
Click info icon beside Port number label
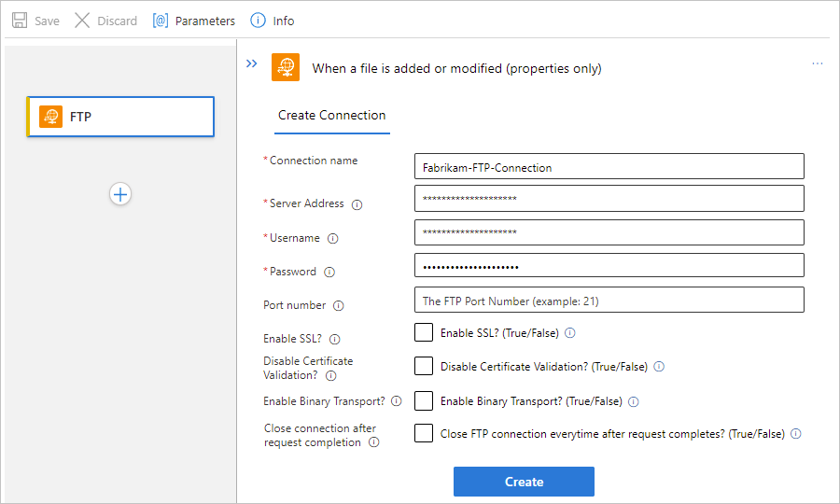click(339, 306)
